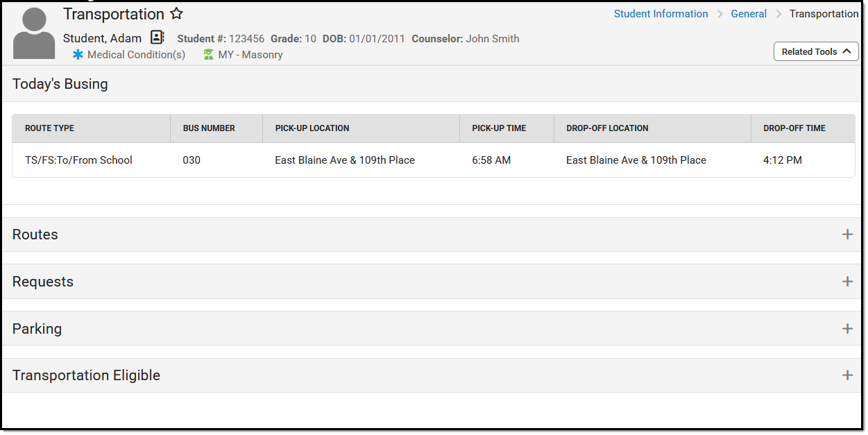Click the chevron inside the Related Tools button
The image size is (868, 435).
[x=847, y=51]
